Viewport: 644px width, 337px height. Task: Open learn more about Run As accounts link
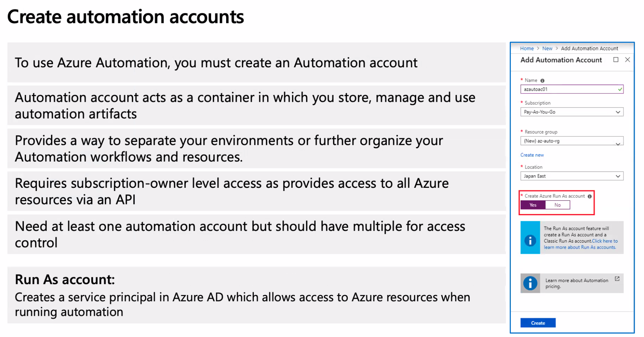point(580,244)
